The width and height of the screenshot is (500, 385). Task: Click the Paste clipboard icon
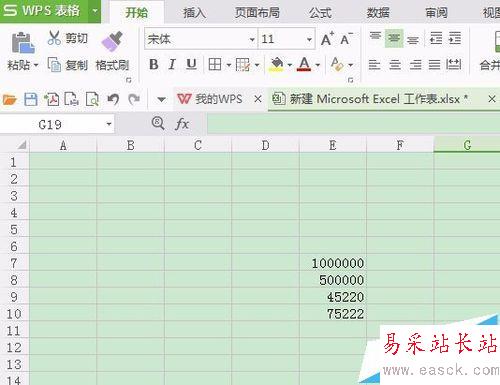click(x=23, y=43)
